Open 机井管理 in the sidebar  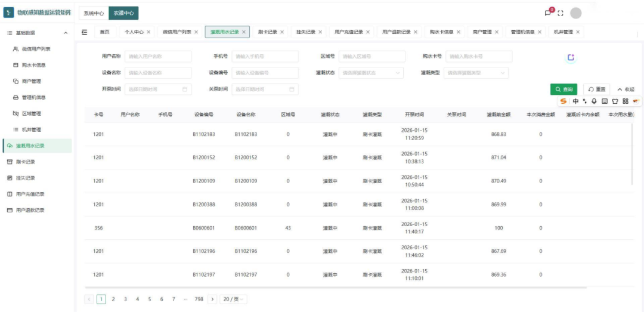tap(31, 129)
